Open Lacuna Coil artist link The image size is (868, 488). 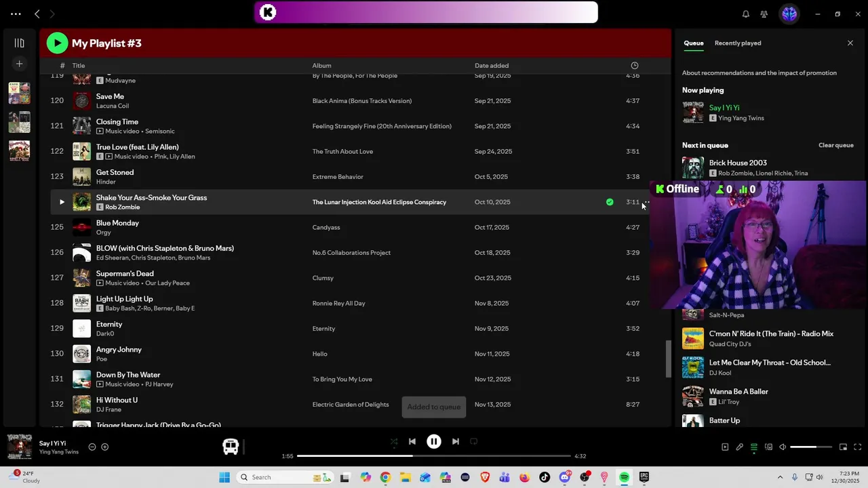112,106
